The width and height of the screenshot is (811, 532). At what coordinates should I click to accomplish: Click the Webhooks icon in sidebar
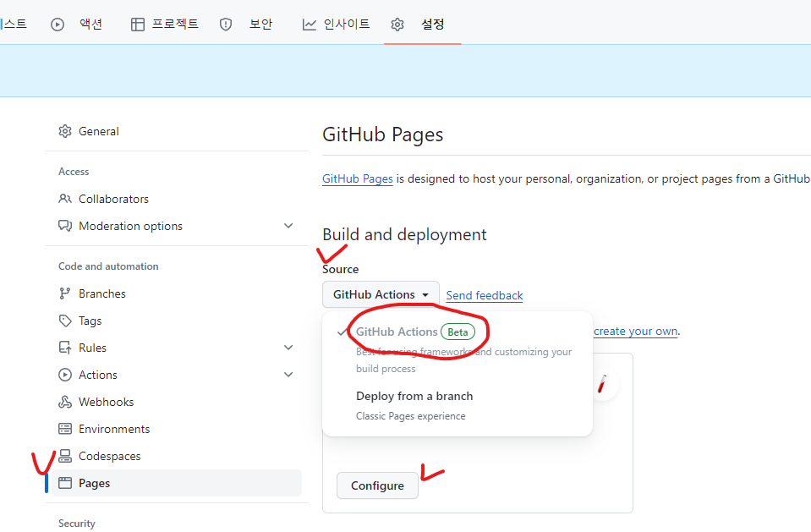(x=65, y=402)
